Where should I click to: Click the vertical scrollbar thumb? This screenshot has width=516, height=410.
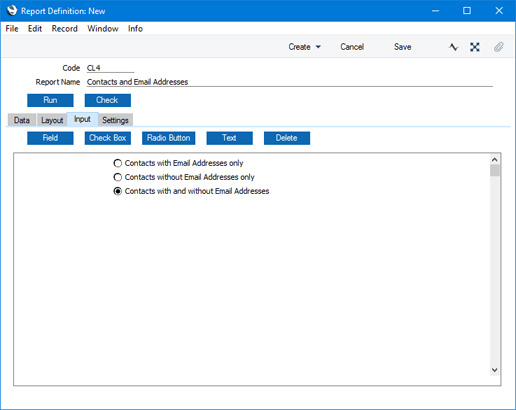pyautogui.click(x=495, y=170)
